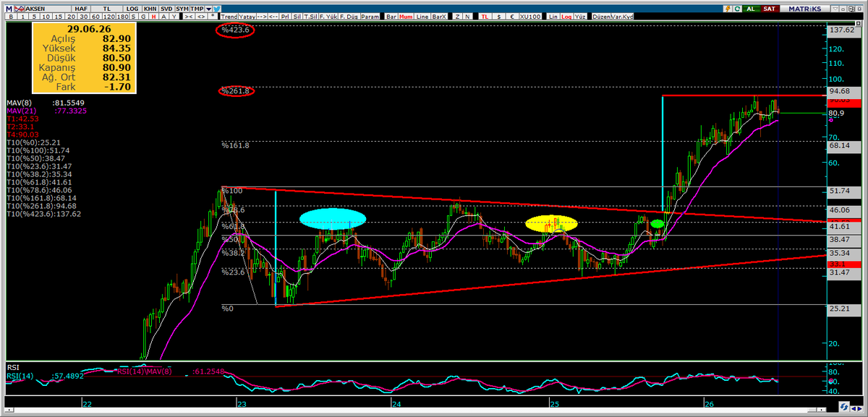Viewport: 868px width, 417px height.
Task: Select the S period button
Action: [134, 17]
